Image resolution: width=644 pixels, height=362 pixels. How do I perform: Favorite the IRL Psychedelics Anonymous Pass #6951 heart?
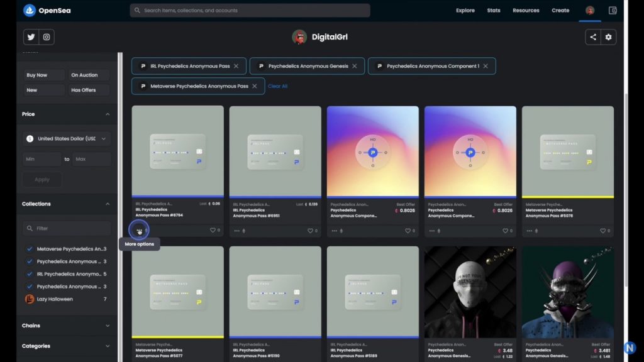click(310, 231)
